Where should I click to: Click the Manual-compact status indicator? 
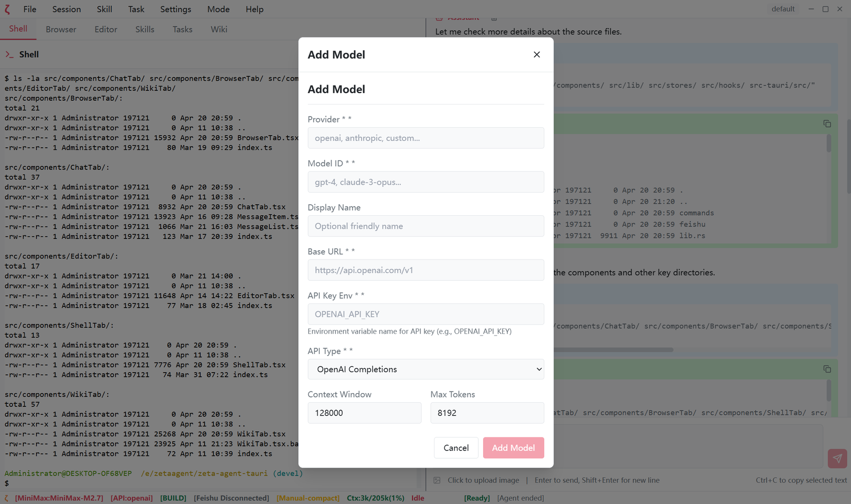click(308, 498)
